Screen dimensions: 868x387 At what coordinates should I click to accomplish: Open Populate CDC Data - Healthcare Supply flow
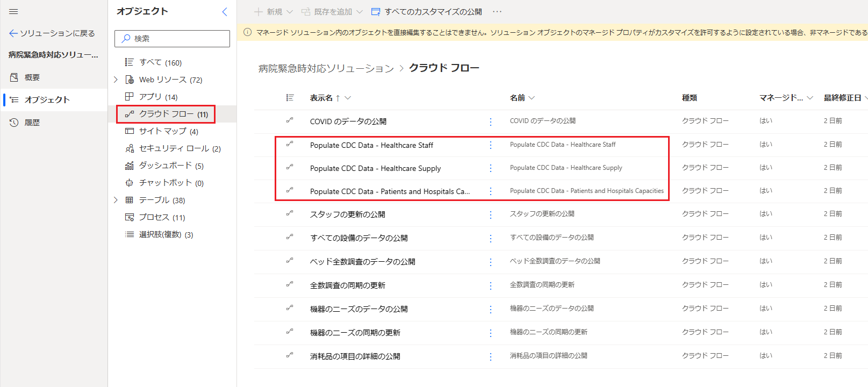pos(375,168)
